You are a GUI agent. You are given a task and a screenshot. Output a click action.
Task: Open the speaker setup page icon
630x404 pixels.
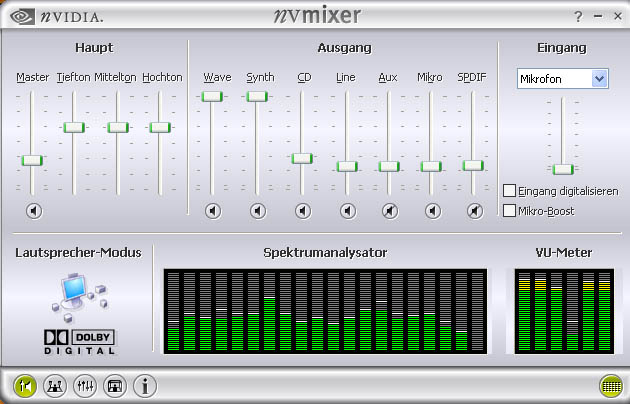point(55,386)
